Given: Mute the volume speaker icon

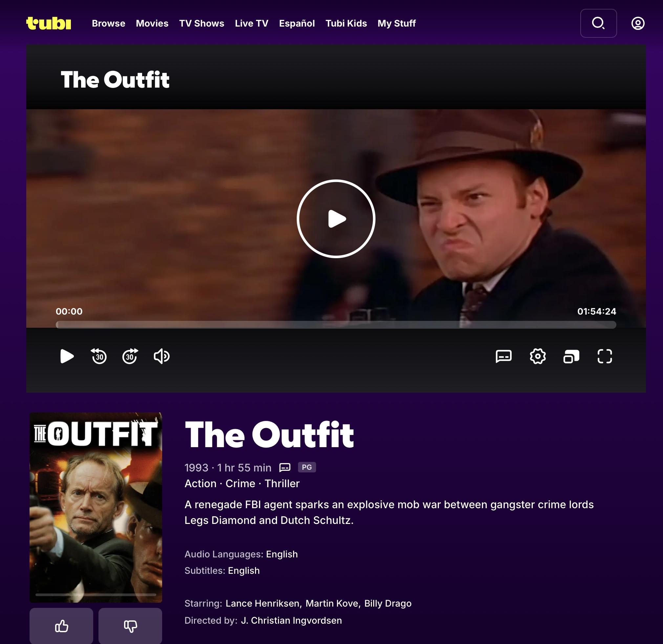Looking at the screenshot, I should 161,356.
